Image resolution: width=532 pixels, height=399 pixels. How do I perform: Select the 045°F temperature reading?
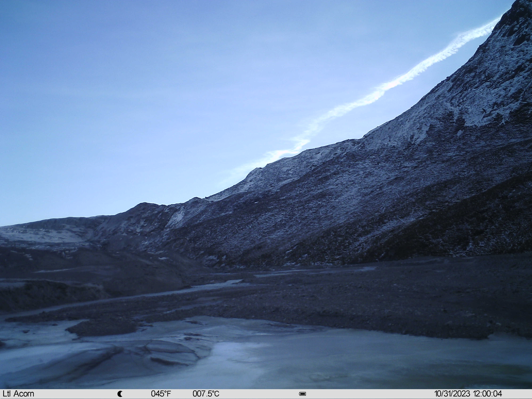tap(161, 394)
